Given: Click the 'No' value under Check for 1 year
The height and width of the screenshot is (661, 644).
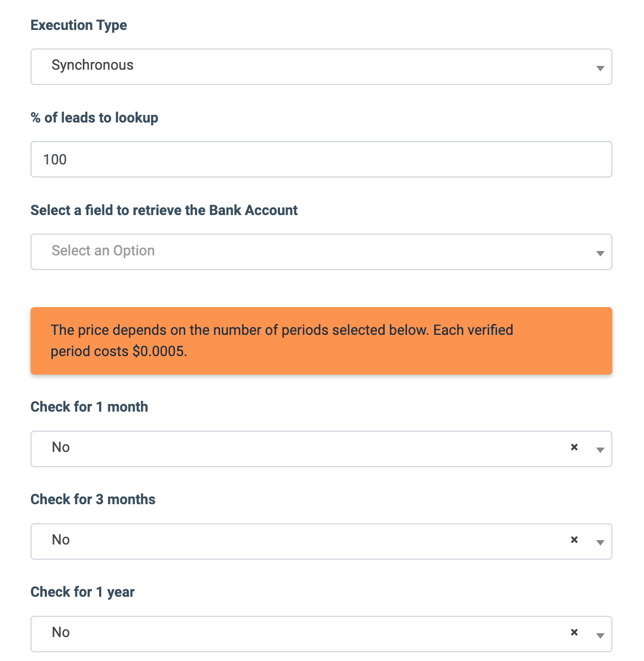Looking at the screenshot, I should [60, 633].
